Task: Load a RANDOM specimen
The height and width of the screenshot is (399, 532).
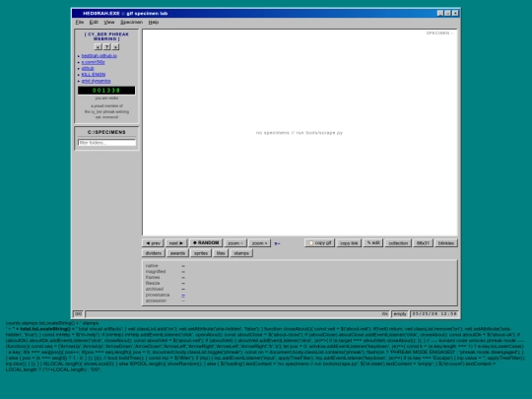Action: [x=206, y=242]
